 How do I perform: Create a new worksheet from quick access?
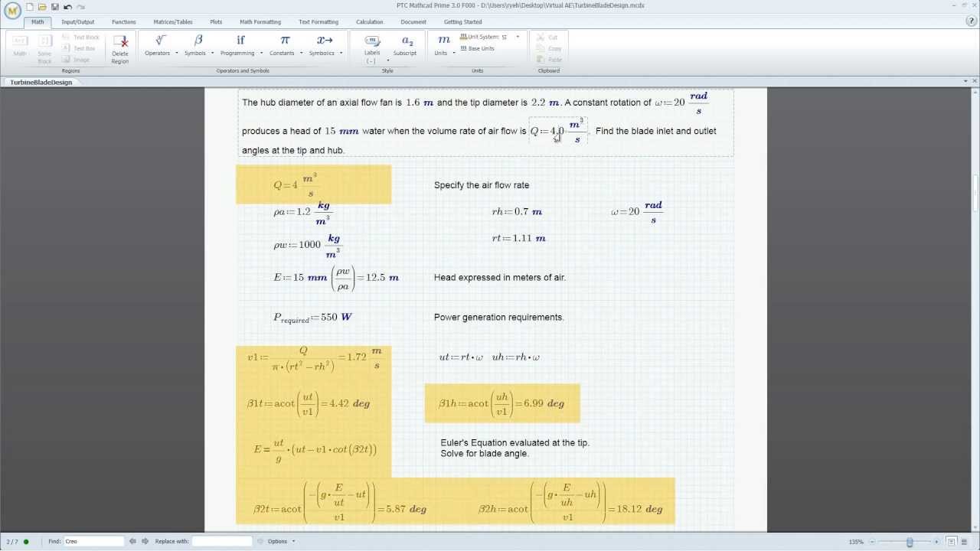[x=30, y=7]
